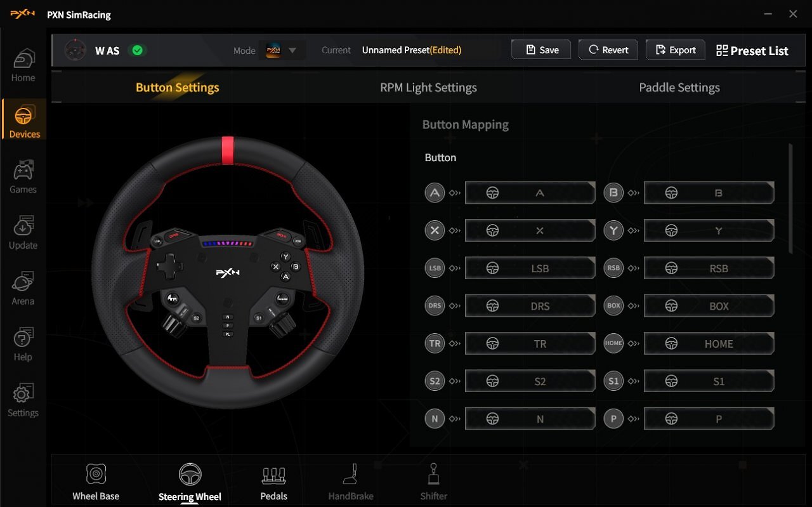Click the steering wheel preview image
The image size is (812, 507).
point(228,272)
